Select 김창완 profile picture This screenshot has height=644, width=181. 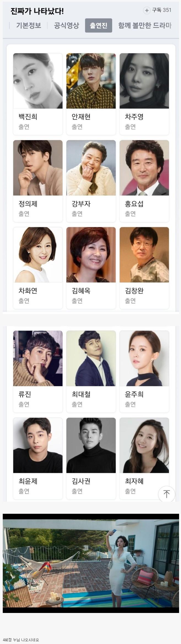pyautogui.click(x=144, y=255)
